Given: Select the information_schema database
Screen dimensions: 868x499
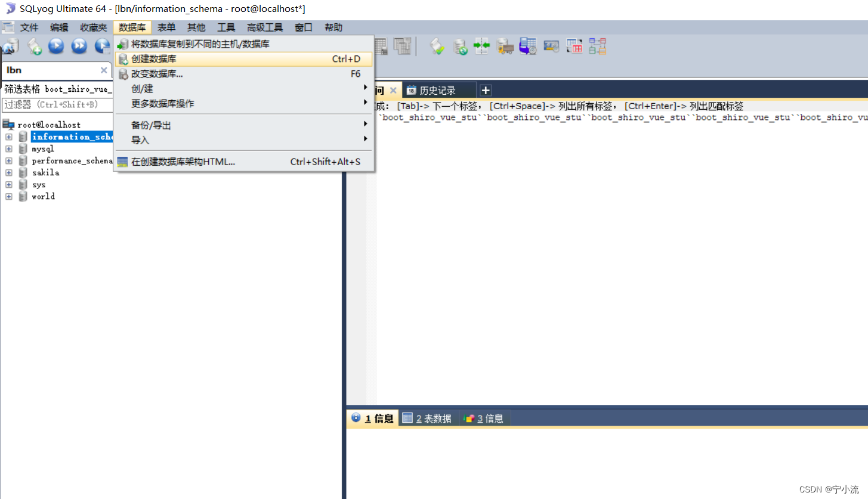Looking at the screenshot, I should [x=72, y=137].
